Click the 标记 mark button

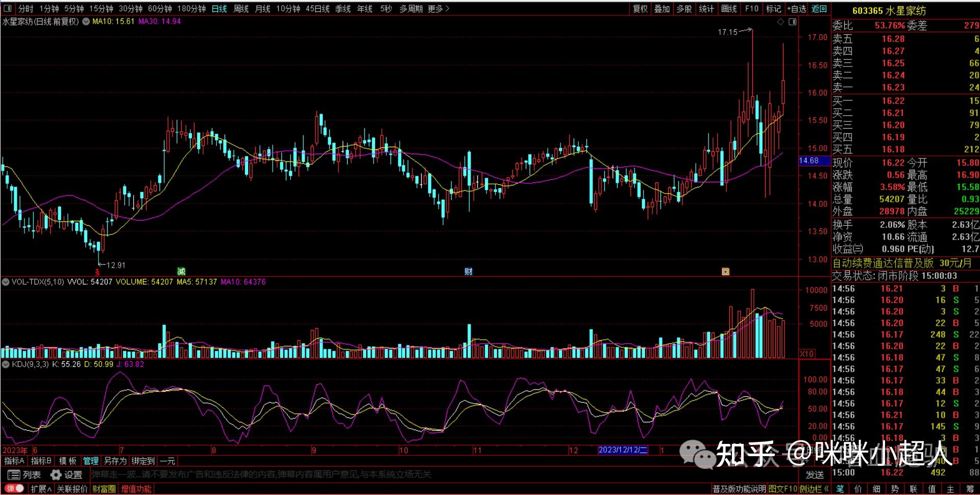pyautogui.click(x=773, y=9)
